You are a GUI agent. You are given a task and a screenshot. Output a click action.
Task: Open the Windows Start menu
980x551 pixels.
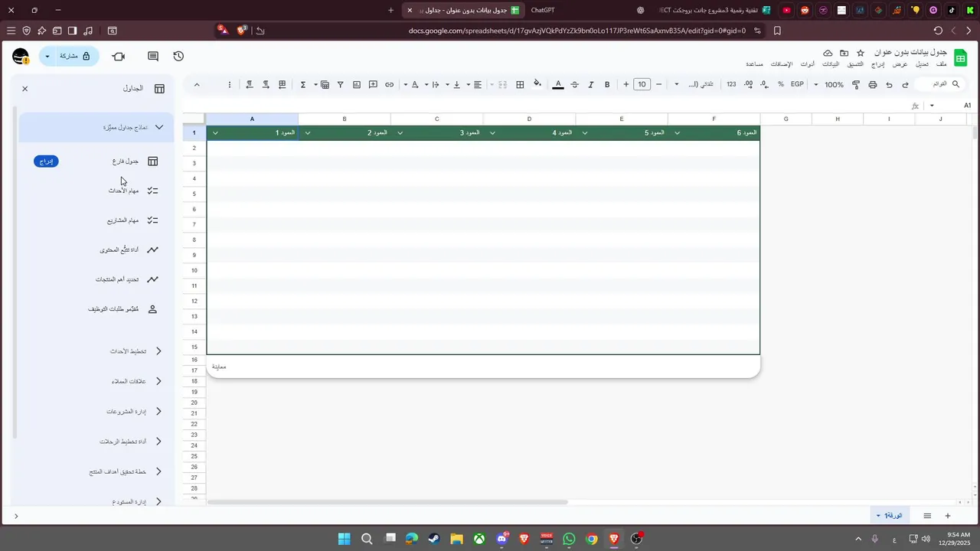pyautogui.click(x=344, y=539)
